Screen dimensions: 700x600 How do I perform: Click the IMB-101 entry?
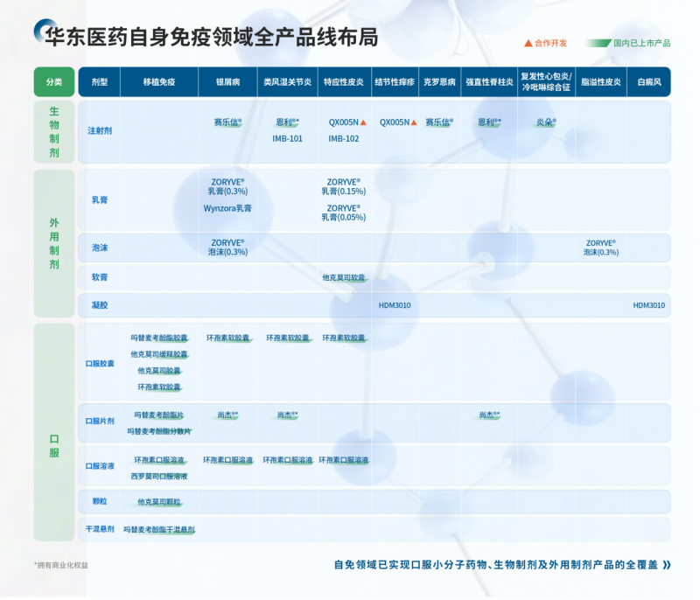288,139
